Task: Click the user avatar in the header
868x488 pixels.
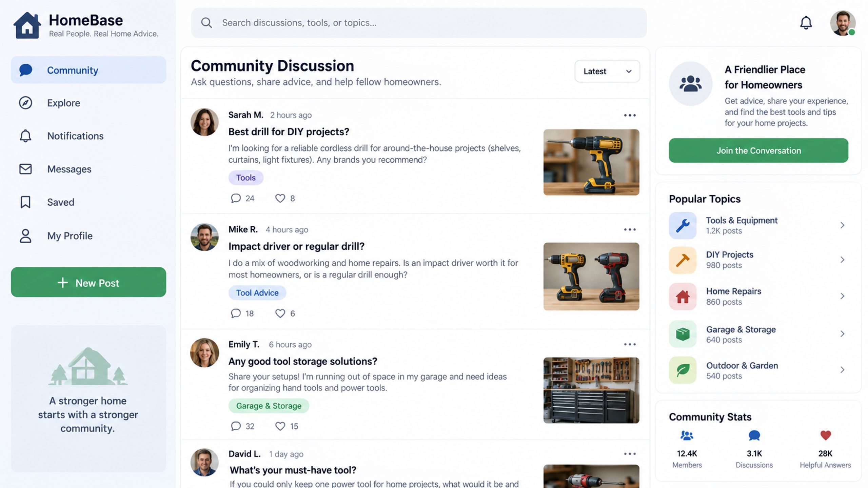Action: click(843, 23)
